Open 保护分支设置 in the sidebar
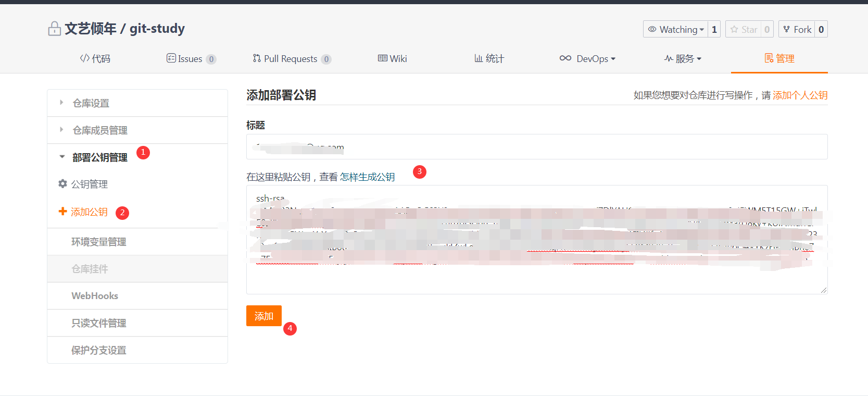The height and width of the screenshot is (396, 868). pos(137,350)
